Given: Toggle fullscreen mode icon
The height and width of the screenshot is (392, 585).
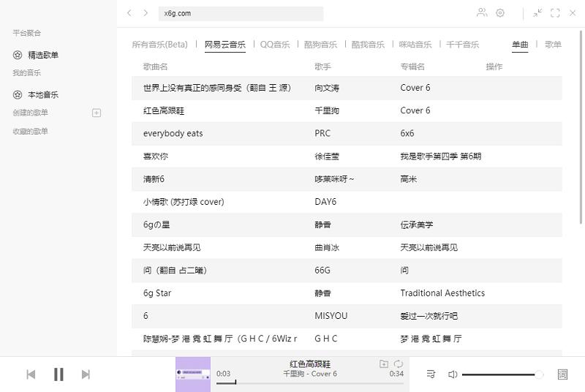Looking at the screenshot, I should coord(555,13).
